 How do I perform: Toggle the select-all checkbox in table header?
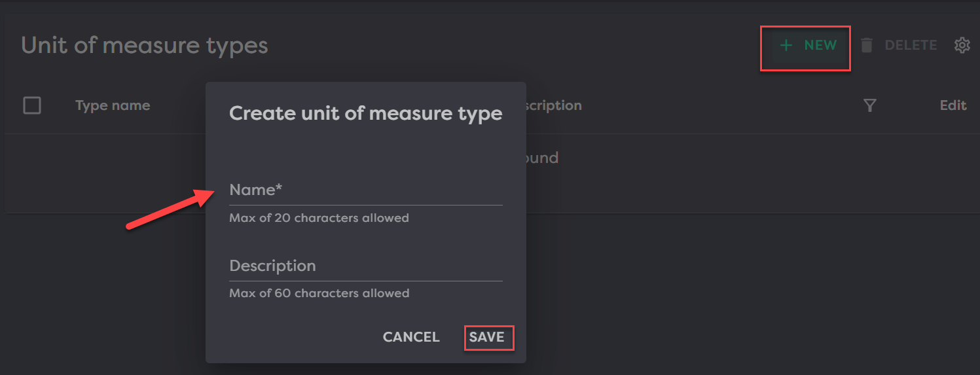coord(32,105)
